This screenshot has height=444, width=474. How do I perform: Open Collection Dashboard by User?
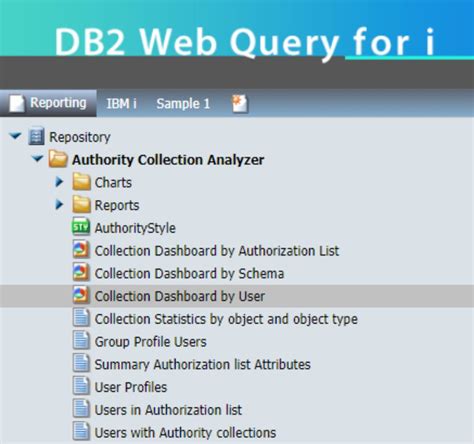(180, 296)
